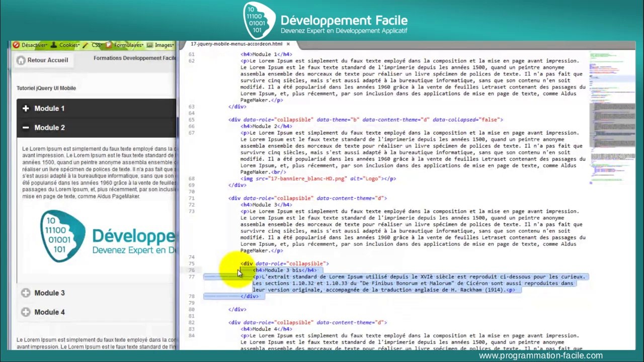The image size is (644, 362).
Task: Open the Images toolbar menu
Action: (161, 45)
